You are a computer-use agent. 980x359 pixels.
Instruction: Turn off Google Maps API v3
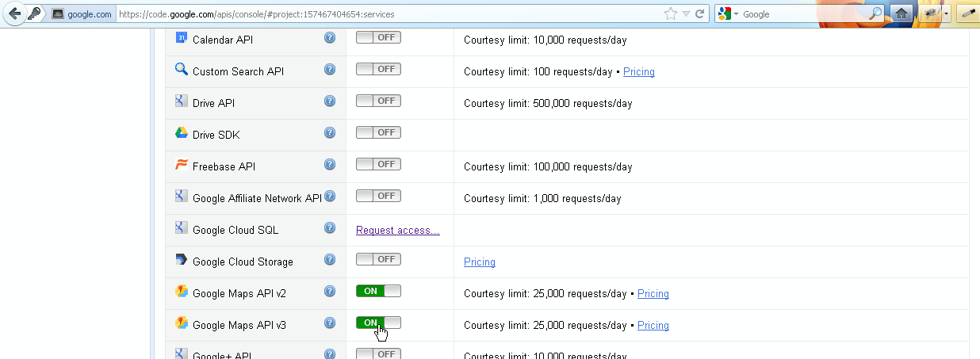[x=378, y=323]
